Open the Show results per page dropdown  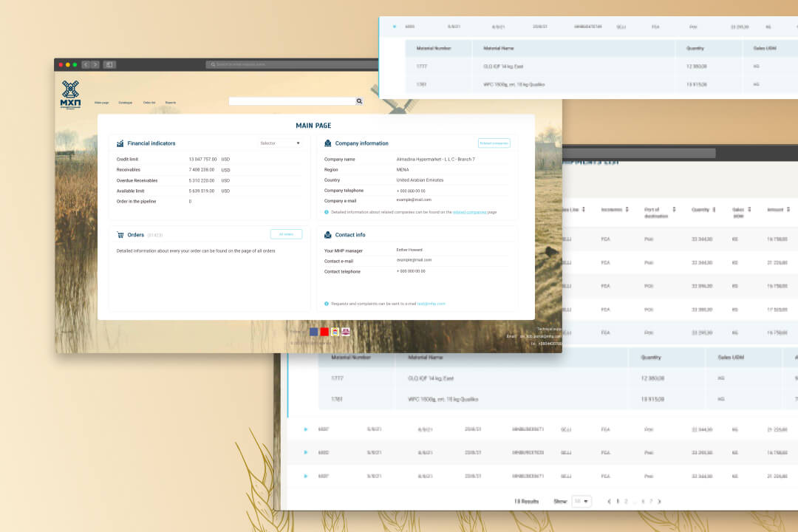pyautogui.click(x=581, y=501)
